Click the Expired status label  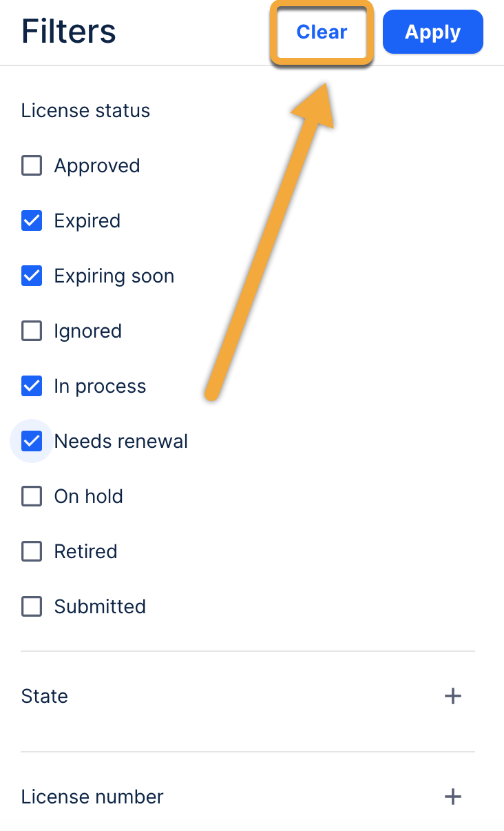point(87,221)
